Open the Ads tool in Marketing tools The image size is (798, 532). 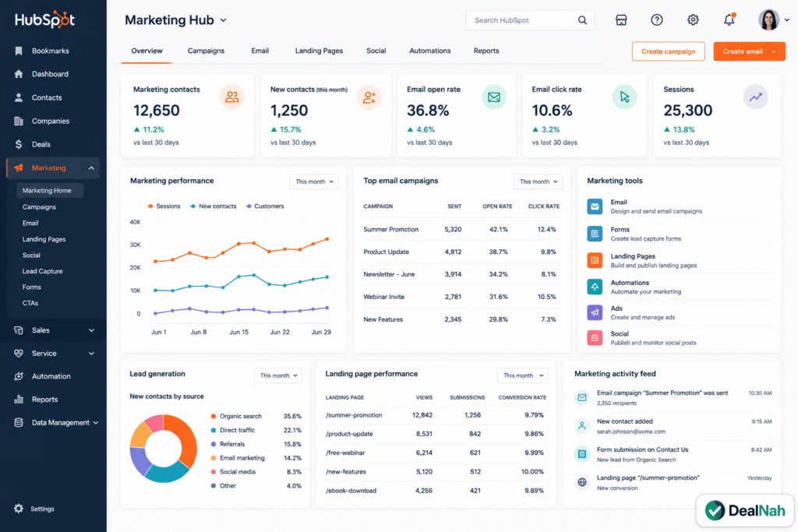pyautogui.click(x=679, y=313)
